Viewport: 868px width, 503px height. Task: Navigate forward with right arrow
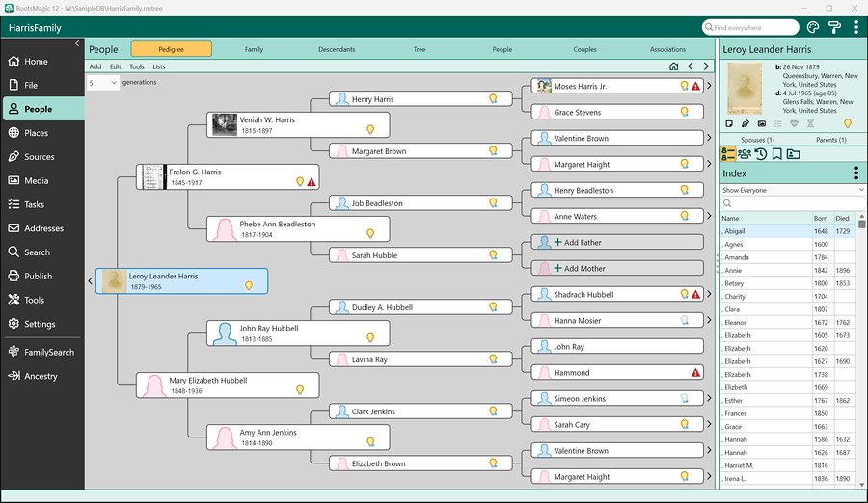706,66
